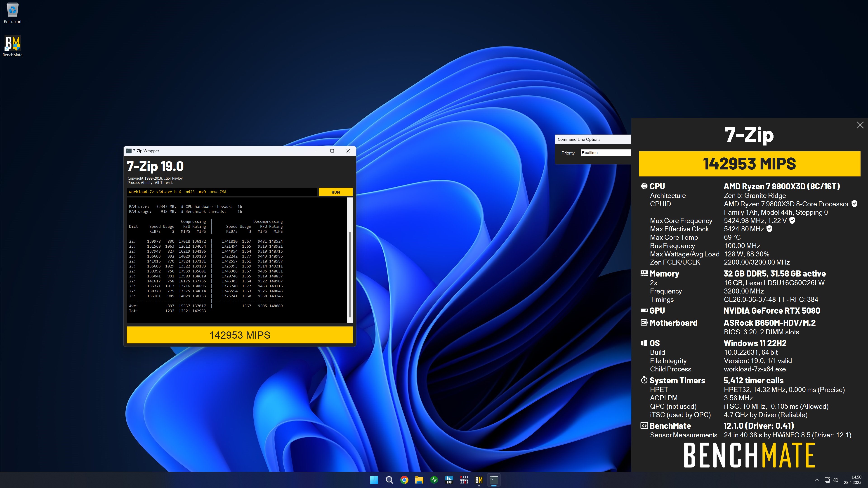Click the yellow 142953 MIPS bar in 7-Zip Wrapper
This screenshot has height=488, width=868.
[240, 335]
